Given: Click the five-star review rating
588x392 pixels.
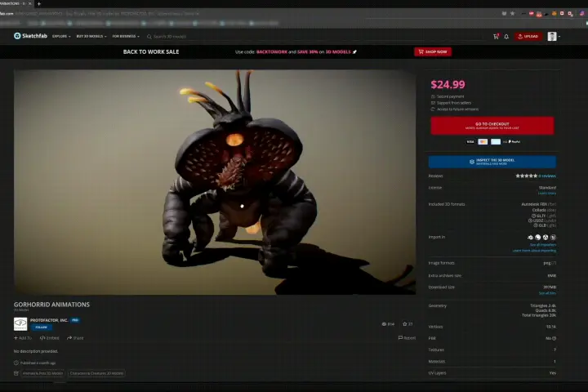Looking at the screenshot, I should (x=526, y=176).
